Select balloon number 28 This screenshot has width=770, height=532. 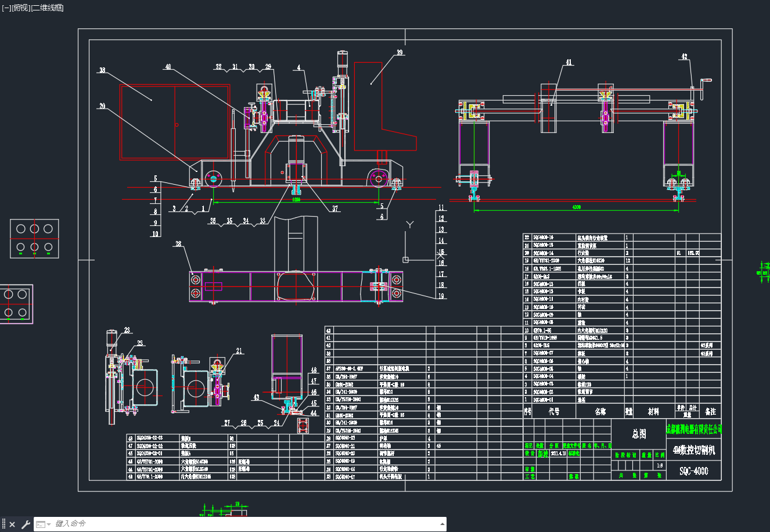point(178,244)
